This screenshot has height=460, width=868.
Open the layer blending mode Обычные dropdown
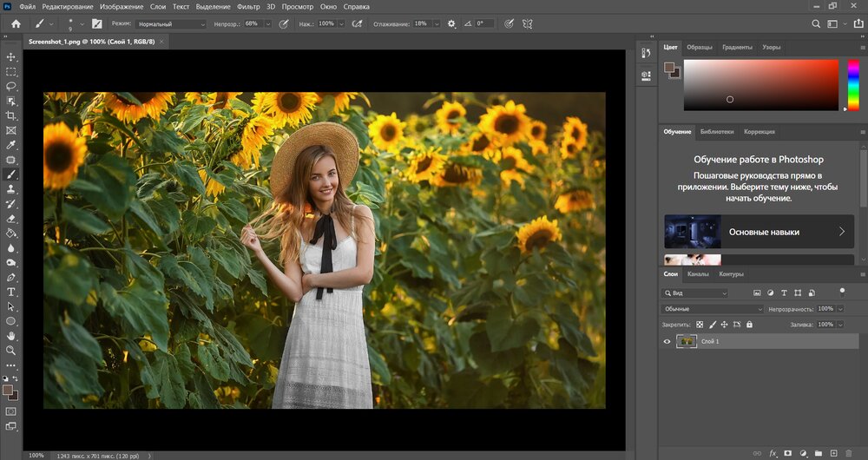point(713,309)
